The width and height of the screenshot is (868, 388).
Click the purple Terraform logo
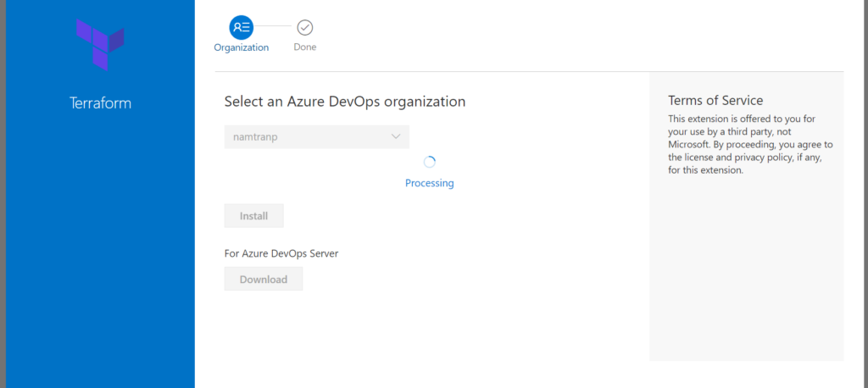point(100,42)
